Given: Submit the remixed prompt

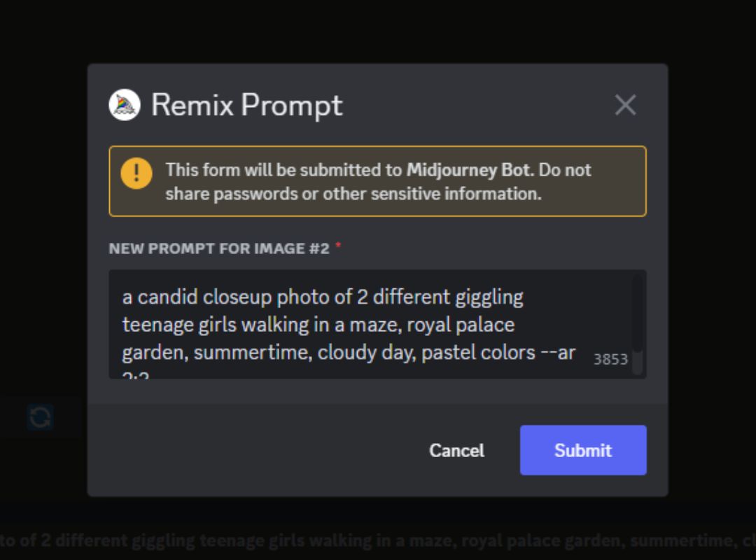Looking at the screenshot, I should pyautogui.click(x=583, y=450).
